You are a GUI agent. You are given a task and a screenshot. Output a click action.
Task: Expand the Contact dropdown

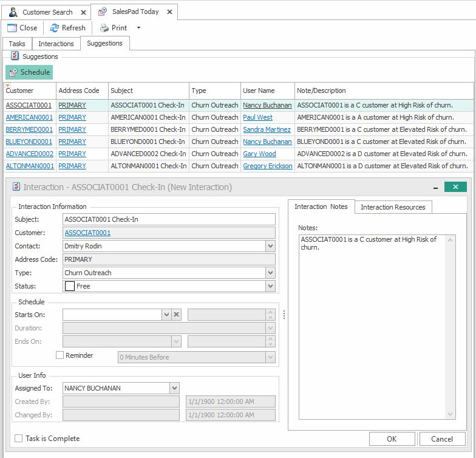[270, 246]
